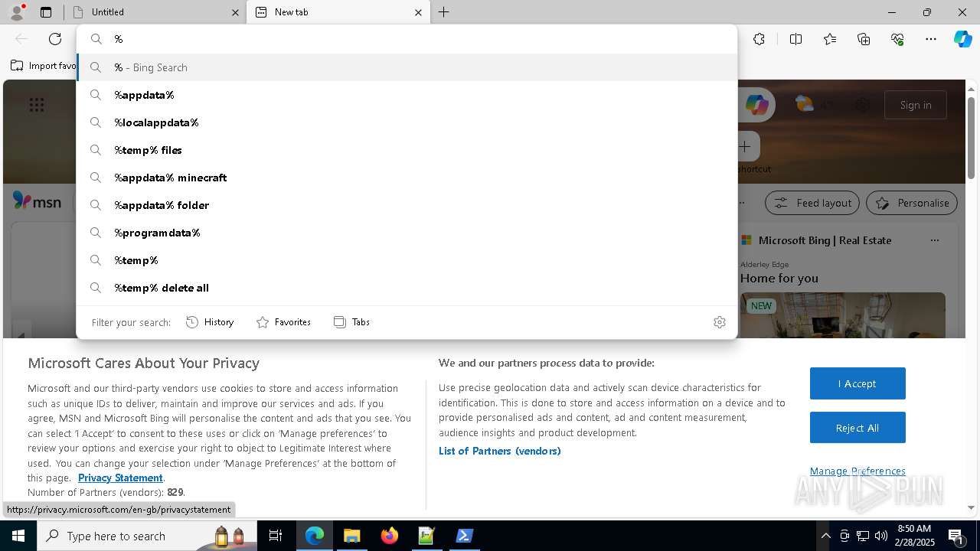Select the %programdata% suggestion
Screen dimensions: 980x551
(407, 233)
